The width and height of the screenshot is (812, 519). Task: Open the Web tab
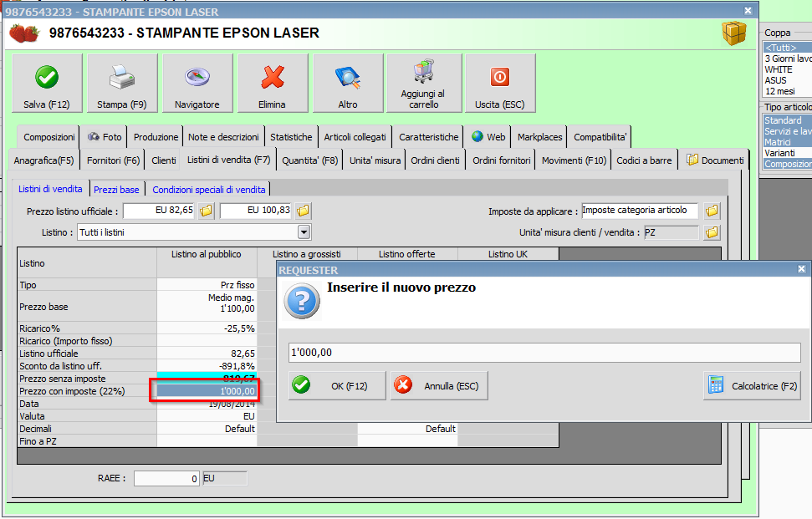[488, 137]
